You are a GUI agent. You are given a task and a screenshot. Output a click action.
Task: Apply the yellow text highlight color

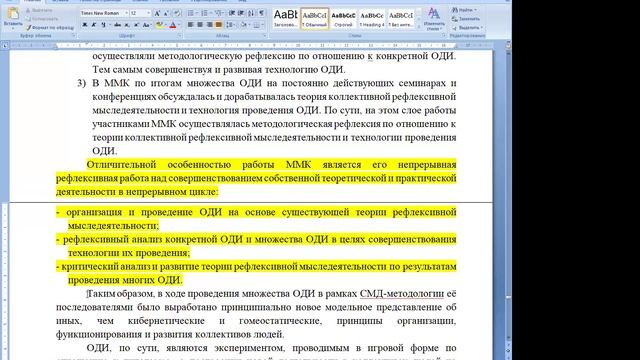click(159, 25)
